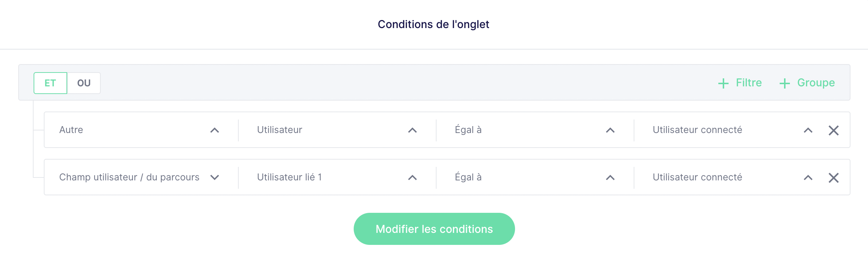Click chevron of first Utilisateur connecté value
The image size is (868, 258).
coord(808,130)
